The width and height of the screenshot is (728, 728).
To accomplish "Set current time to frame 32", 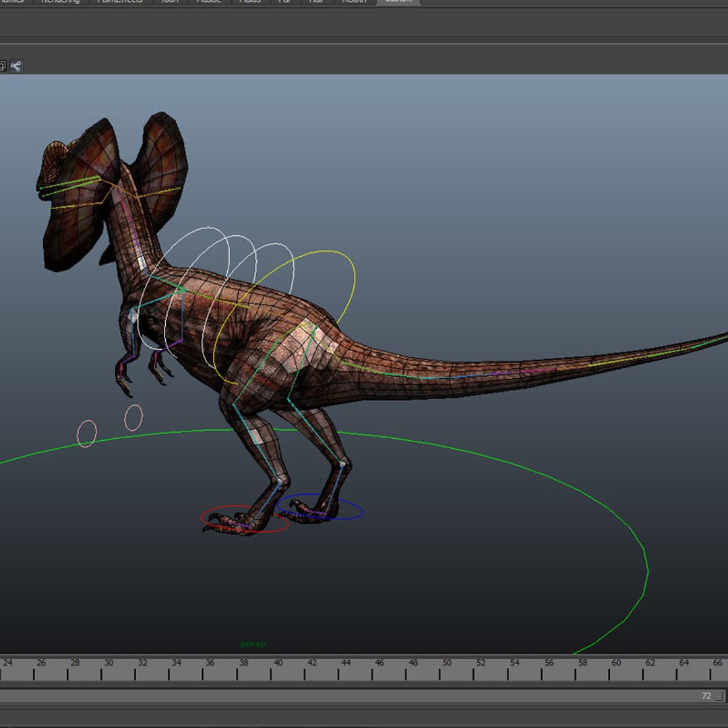I will tap(142, 663).
